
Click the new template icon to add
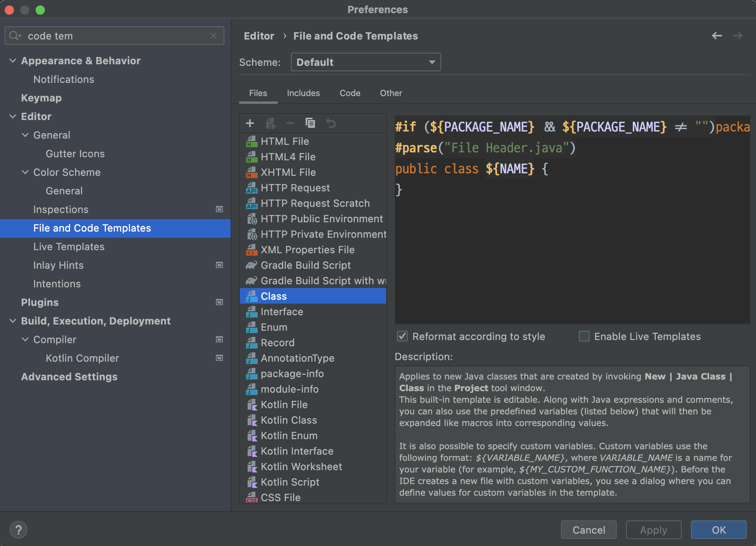click(250, 124)
